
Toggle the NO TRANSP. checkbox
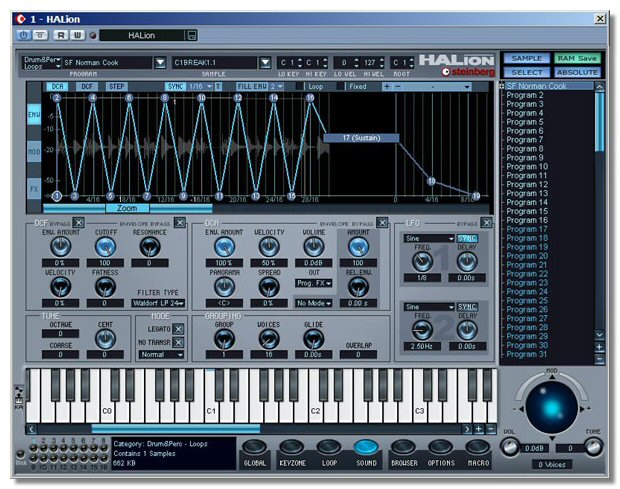[x=178, y=342]
